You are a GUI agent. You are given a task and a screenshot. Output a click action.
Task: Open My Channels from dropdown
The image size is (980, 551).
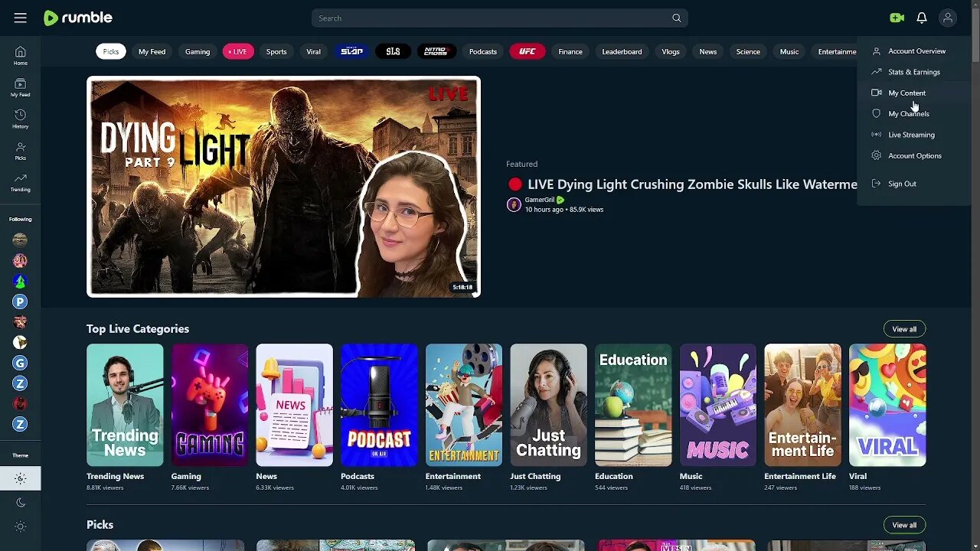tap(914, 113)
